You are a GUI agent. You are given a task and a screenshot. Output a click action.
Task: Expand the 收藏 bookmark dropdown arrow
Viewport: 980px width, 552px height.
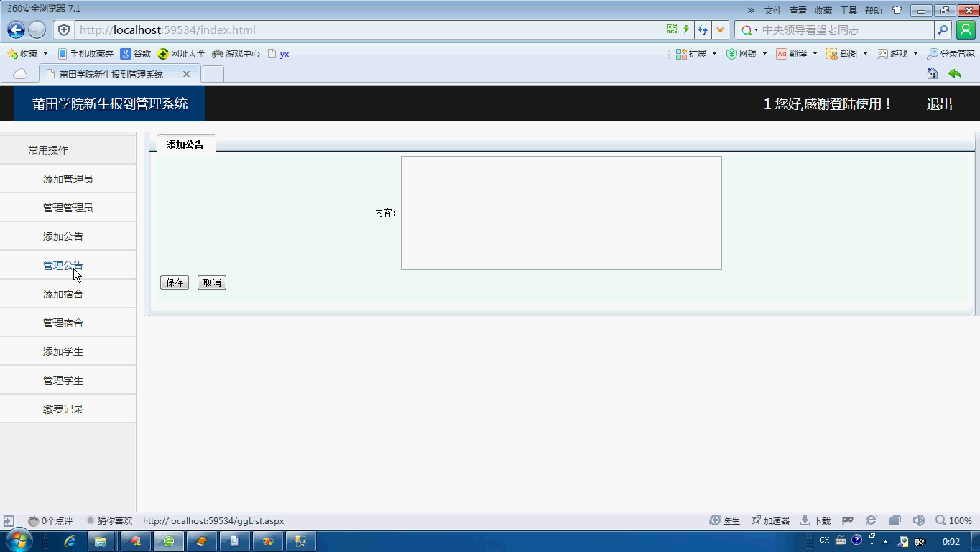[45, 54]
